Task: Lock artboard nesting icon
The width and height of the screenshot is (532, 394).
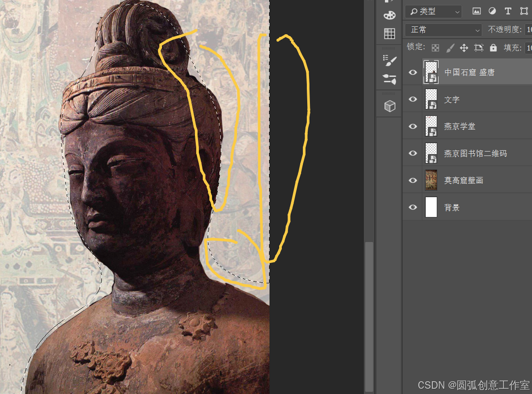Action: [x=478, y=47]
